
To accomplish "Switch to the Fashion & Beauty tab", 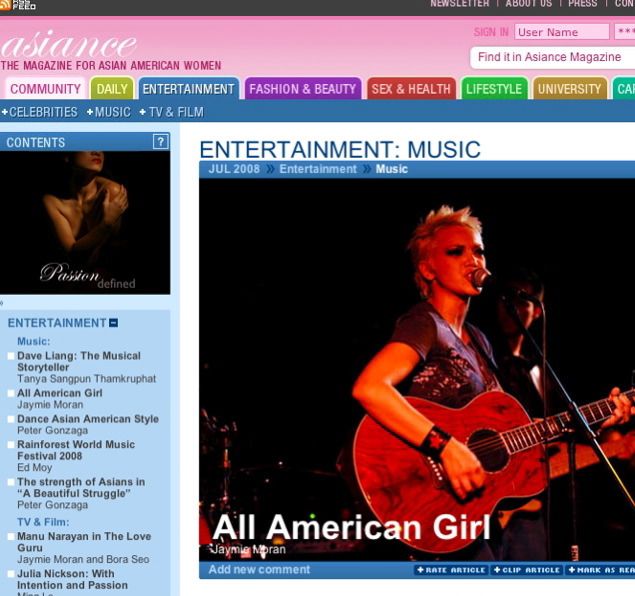I will (x=302, y=89).
